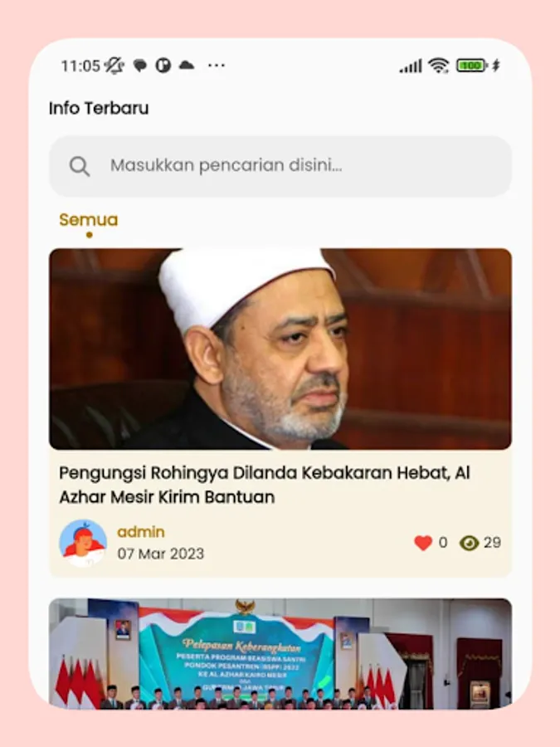Tap the cellular signal bars icon

[411, 66]
